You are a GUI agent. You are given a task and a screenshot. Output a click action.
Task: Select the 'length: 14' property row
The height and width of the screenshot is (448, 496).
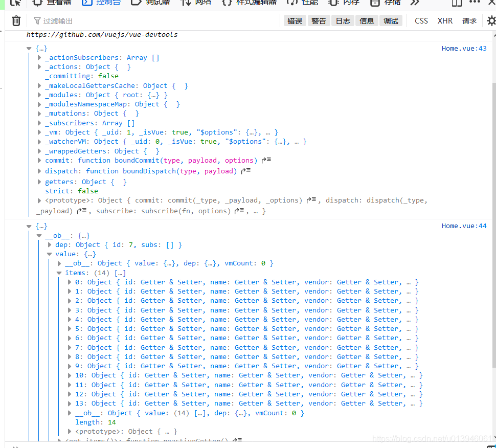tap(95, 422)
